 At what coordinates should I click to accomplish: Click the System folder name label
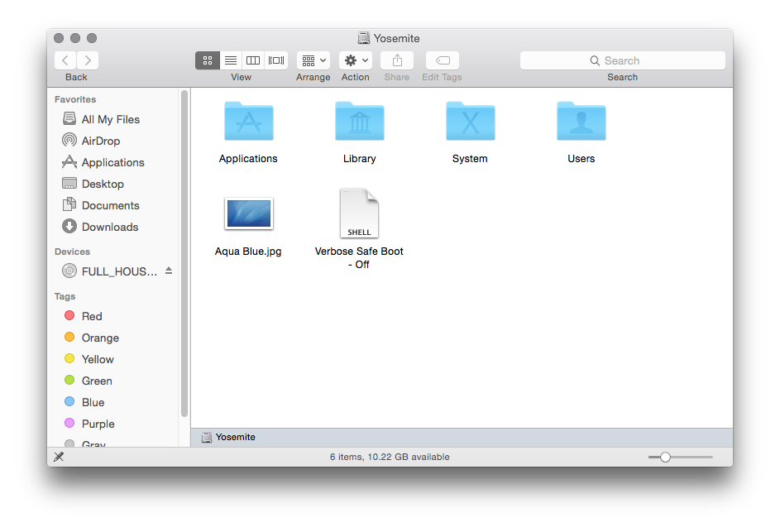point(470,159)
